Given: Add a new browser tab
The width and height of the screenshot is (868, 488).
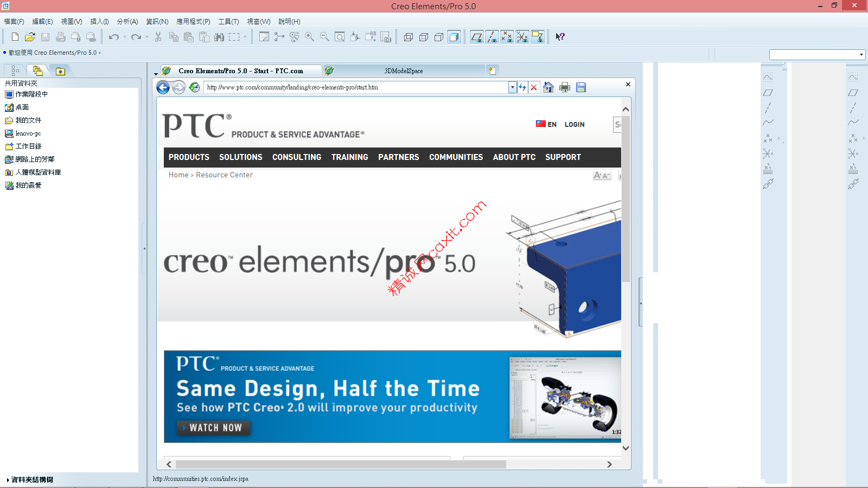Looking at the screenshot, I should [492, 70].
